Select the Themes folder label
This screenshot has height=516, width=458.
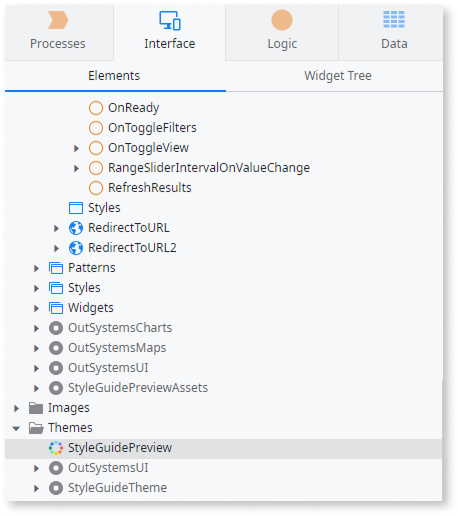tap(70, 428)
